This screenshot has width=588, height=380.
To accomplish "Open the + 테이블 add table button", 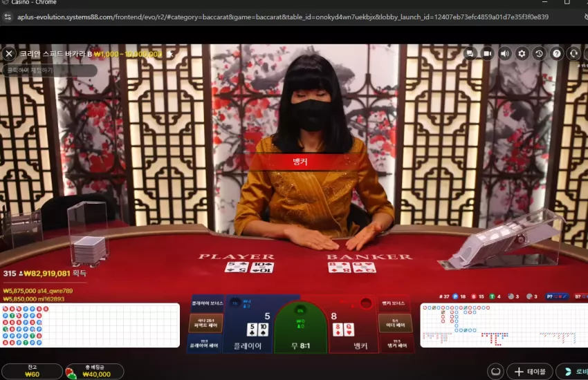I will (x=529, y=372).
